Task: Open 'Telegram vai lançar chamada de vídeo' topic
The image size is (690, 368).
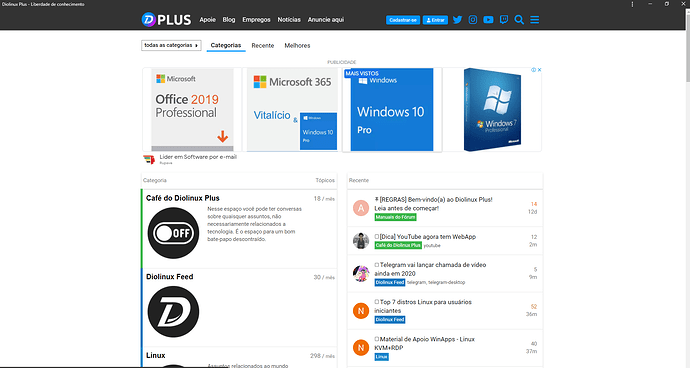Action: pyautogui.click(x=430, y=269)
